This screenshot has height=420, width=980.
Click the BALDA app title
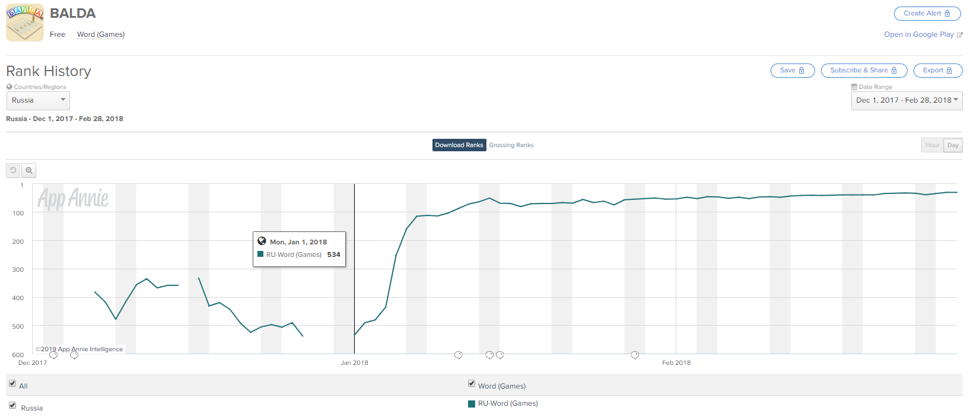(x=72, y=13)
